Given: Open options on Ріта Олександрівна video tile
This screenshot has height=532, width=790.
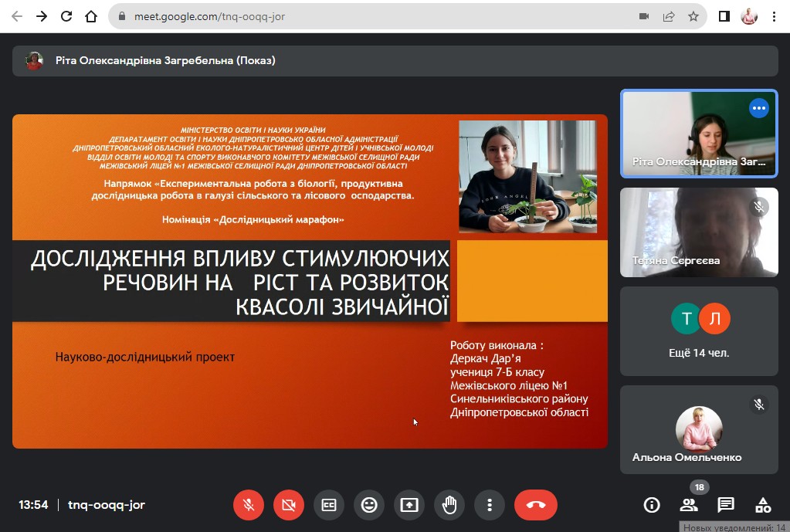Looking at the screenshot, I should 758,108.
